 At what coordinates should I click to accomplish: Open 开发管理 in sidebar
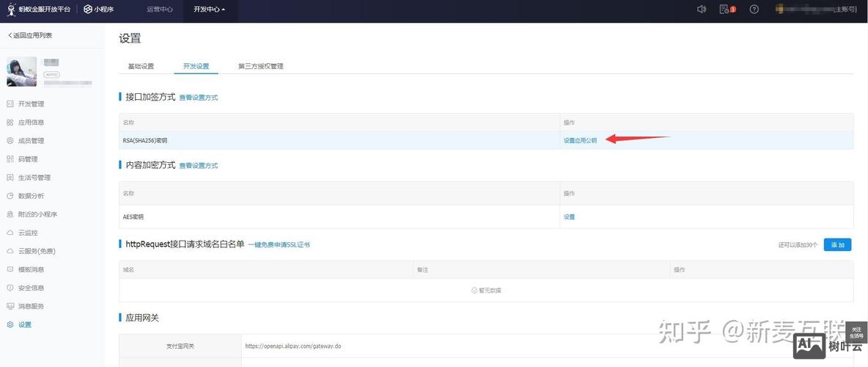(31, 103)
